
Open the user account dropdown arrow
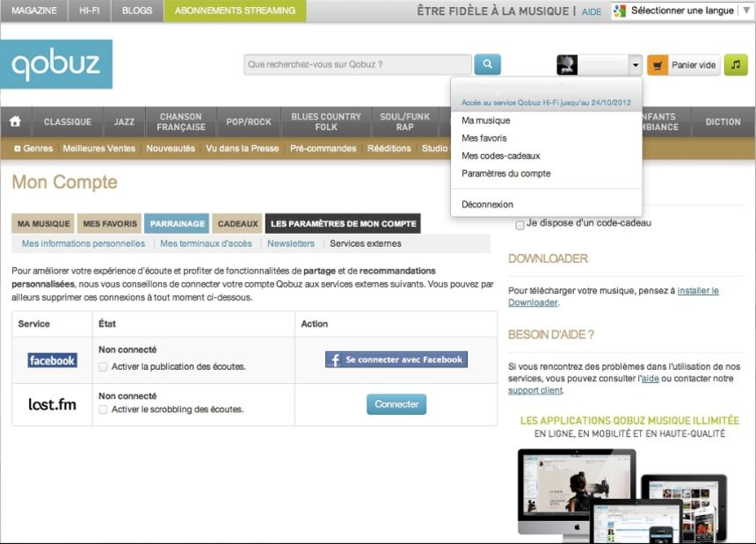(636, 64)
